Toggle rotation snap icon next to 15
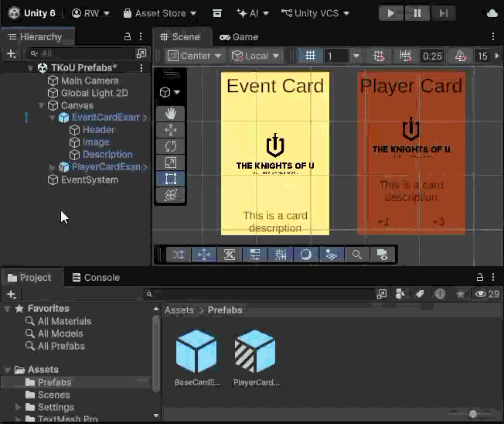 click(460, 56)
